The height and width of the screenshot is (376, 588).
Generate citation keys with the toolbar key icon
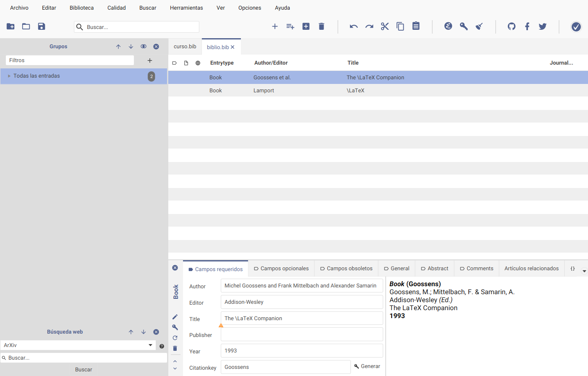tap(464, 26)
